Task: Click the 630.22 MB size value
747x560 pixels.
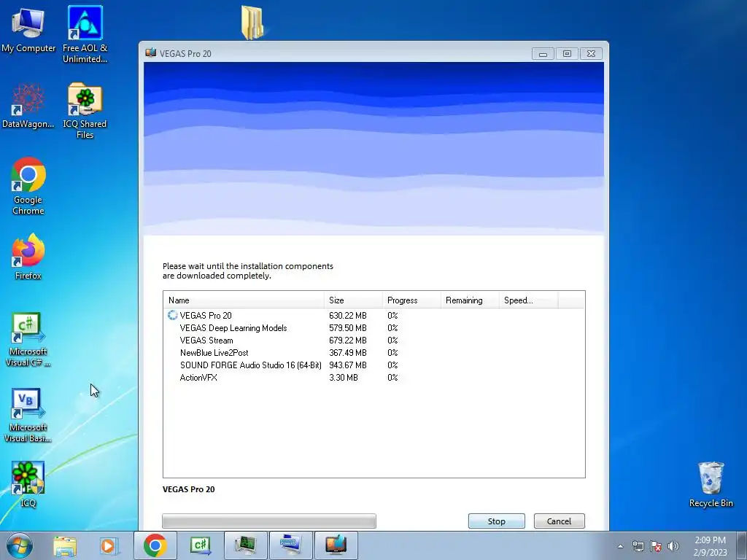Action: 348,315
